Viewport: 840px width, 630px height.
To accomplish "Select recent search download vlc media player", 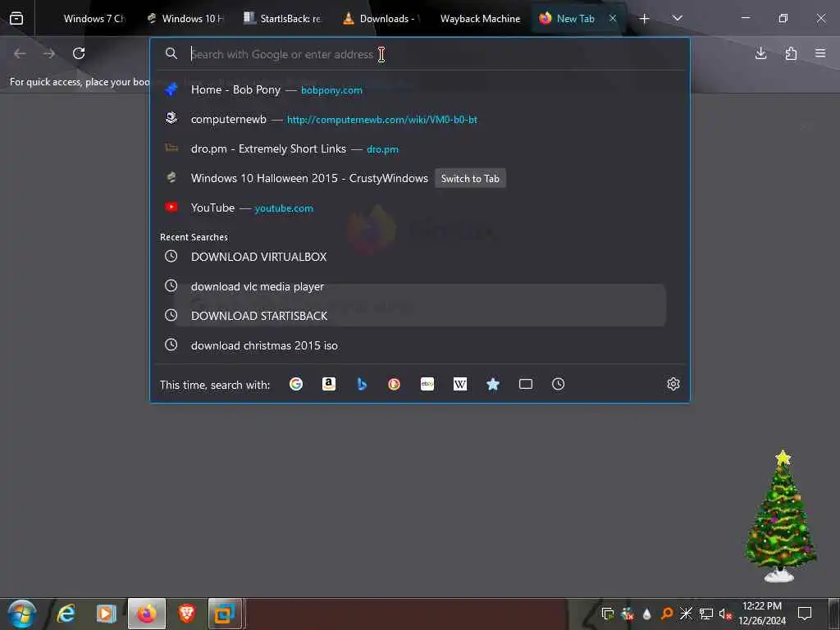I will pyautogui.click(x=421, y=286).
